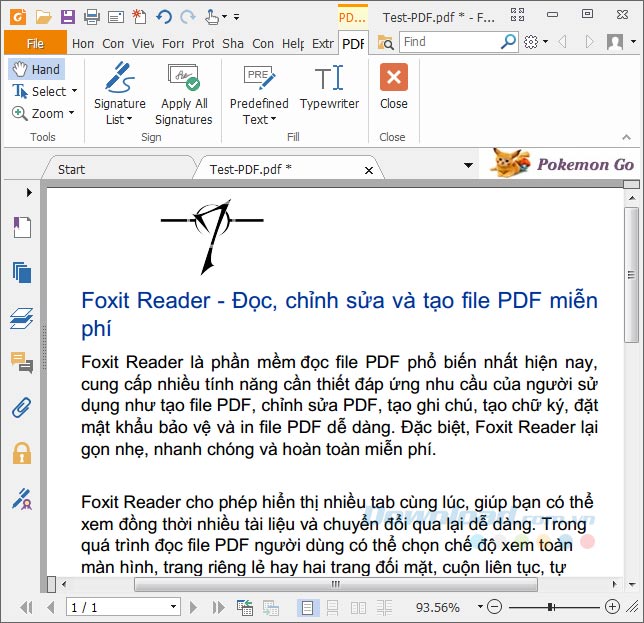Click the red Close button in ribbon

pyautogui.click(x=393, y=86)
